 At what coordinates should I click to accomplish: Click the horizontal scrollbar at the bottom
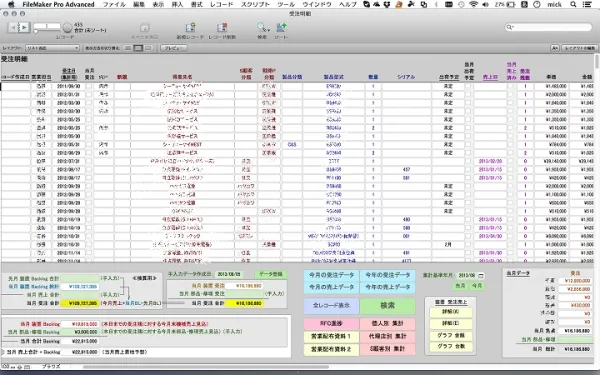[x=205, y=367]
